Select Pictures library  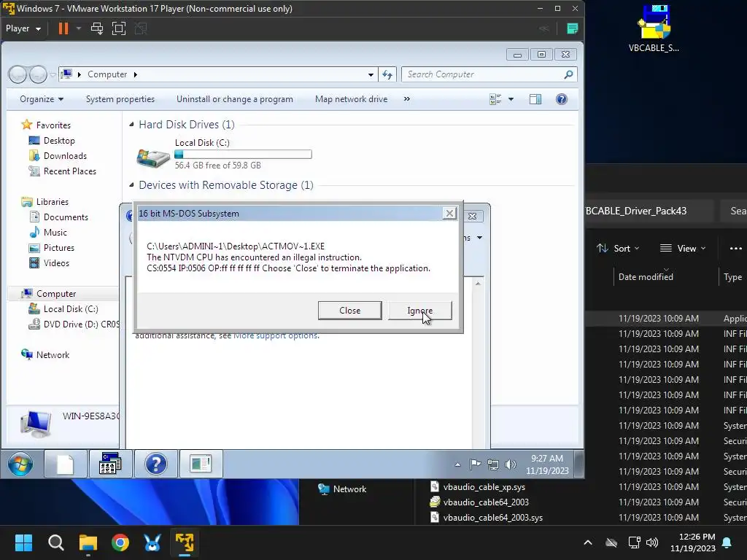58,248
